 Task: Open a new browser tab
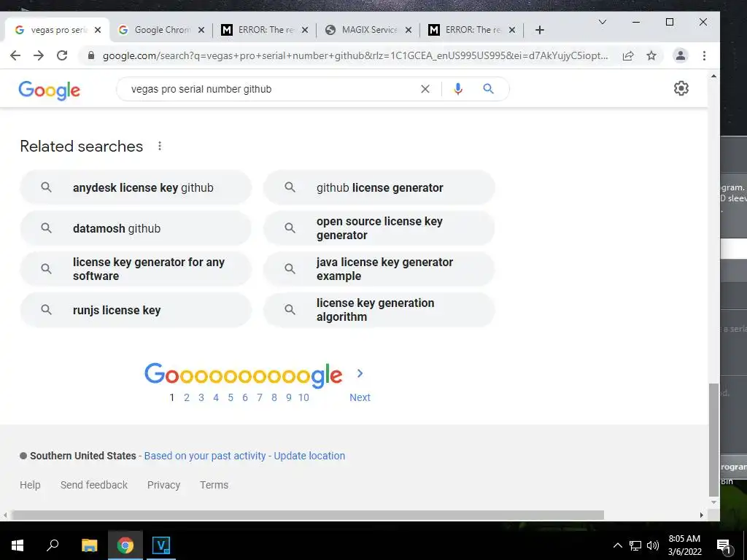539,30
